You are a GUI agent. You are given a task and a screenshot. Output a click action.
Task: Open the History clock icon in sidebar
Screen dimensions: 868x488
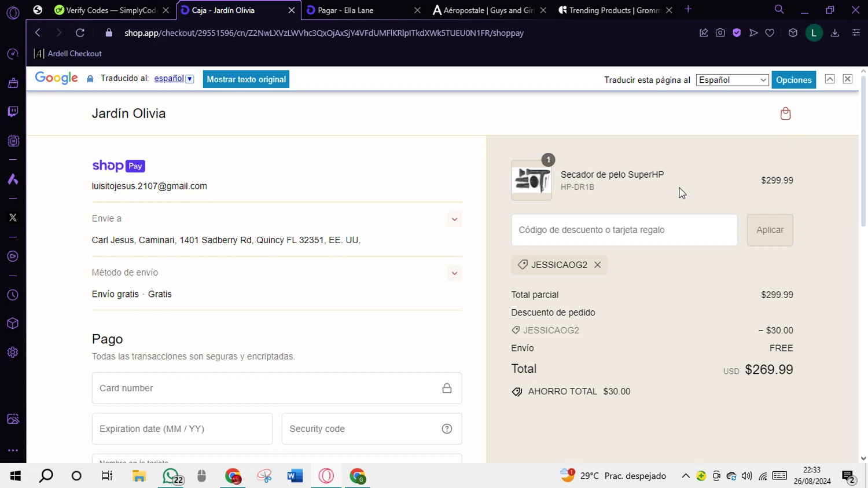point(13,295)
